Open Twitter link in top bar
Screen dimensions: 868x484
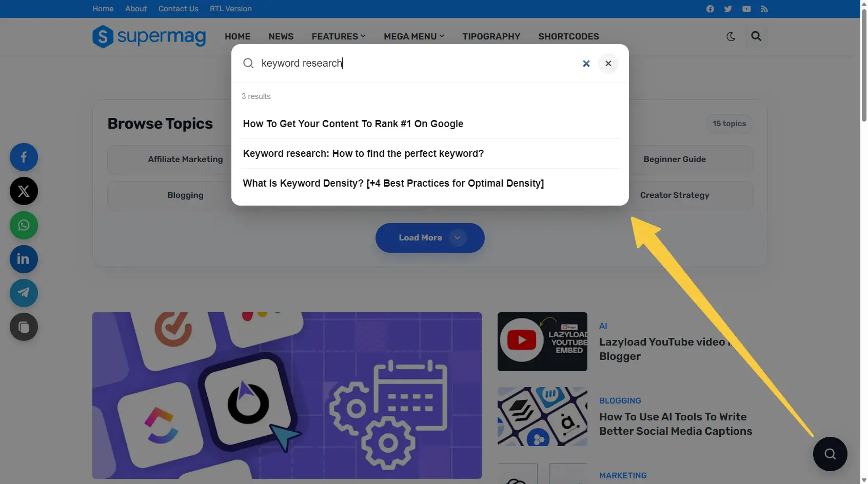click(728, 9)
